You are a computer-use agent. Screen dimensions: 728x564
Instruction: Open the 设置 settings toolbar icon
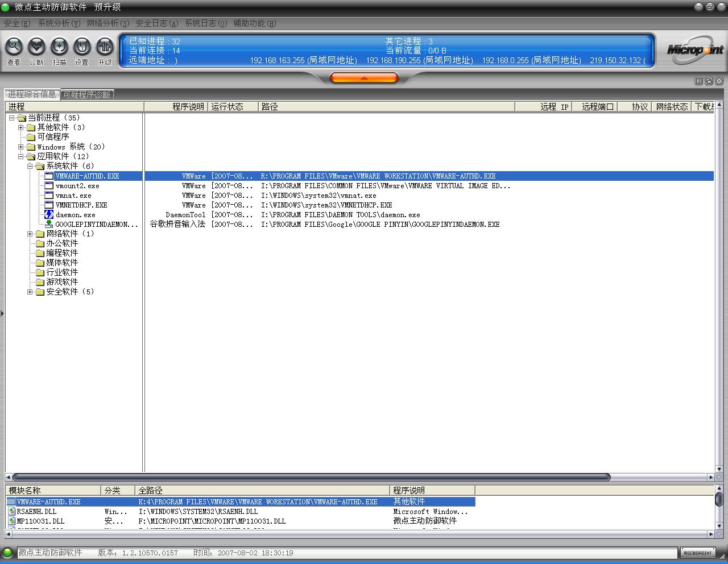click(82, 46)
